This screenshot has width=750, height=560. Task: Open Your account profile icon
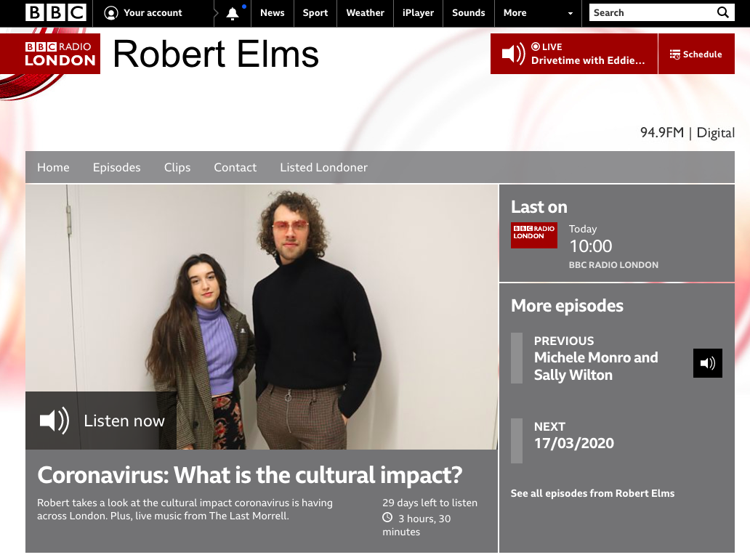tap(111, 13)
